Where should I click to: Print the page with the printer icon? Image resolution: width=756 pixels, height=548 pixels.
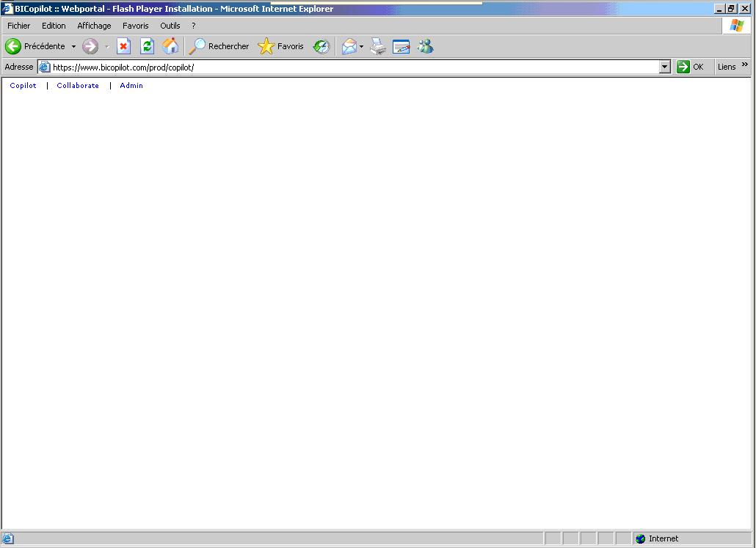377,46
